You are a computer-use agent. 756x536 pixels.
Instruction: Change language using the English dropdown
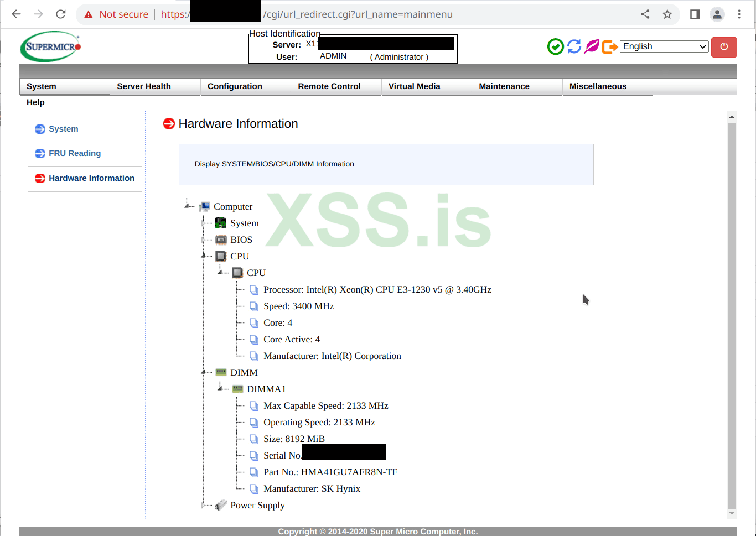click(x=664, y=46)
